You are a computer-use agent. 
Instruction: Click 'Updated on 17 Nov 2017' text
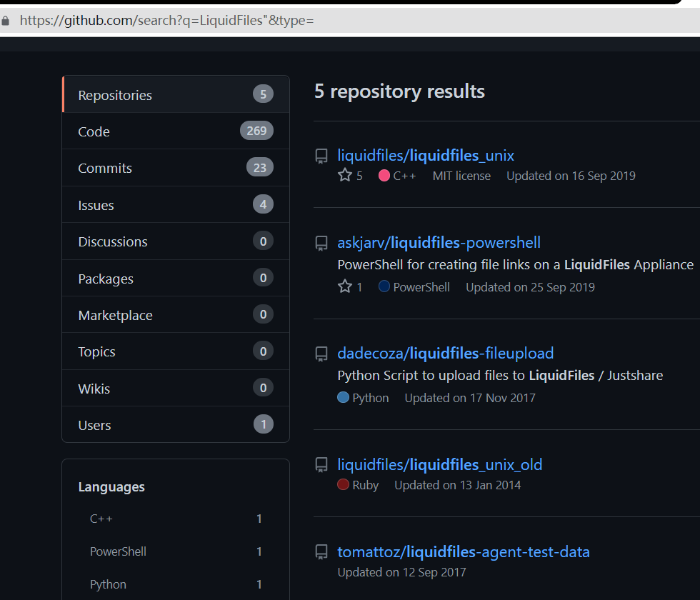click(470, 398)
